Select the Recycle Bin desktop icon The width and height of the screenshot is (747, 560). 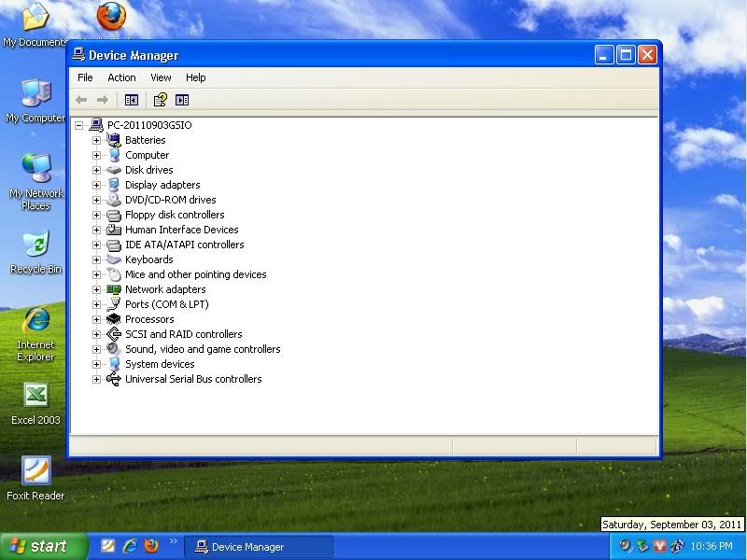(35, 252)
